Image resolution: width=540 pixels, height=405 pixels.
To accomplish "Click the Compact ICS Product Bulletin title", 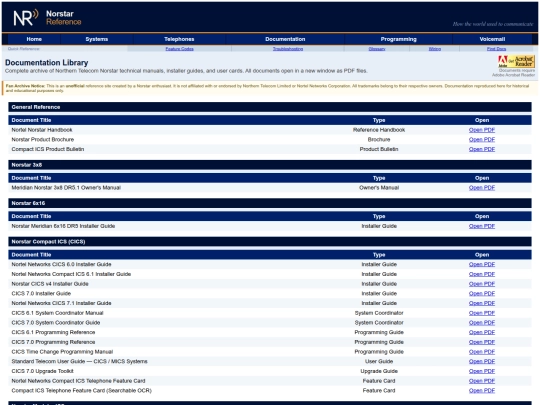I will coord(48,149).
